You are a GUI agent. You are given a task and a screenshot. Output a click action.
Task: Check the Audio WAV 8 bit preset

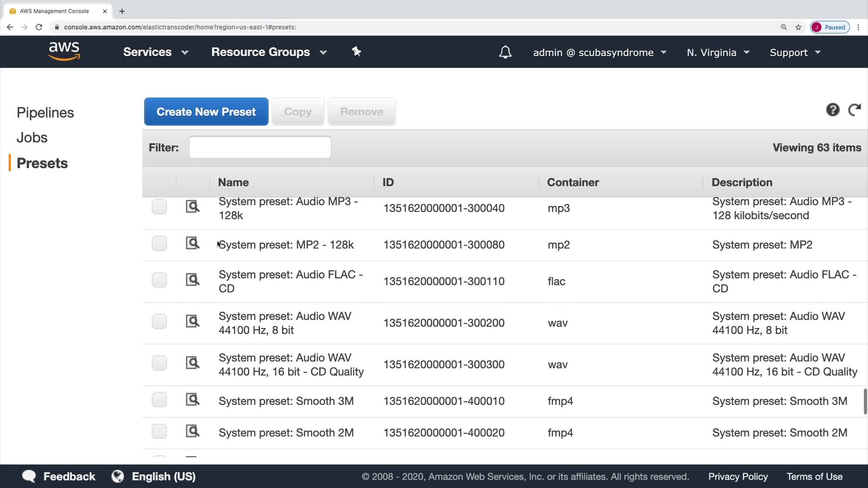159,321
